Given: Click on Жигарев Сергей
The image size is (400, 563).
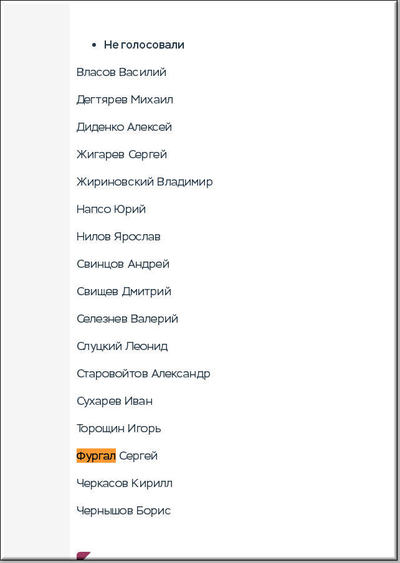Looking at the screenshot, I should [x=122, y=154].
